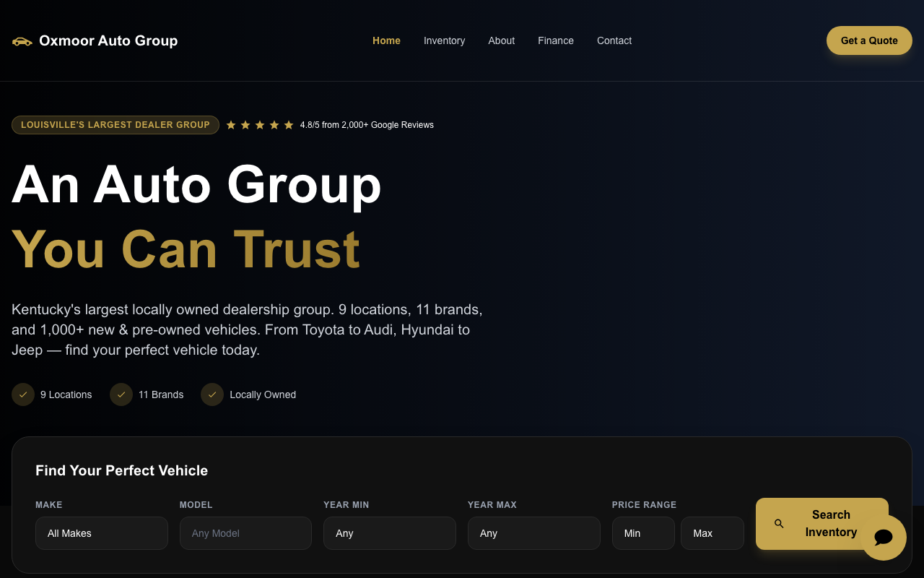Click the Max price field
This screenshot has width=924, height=578.
[712, 533]
